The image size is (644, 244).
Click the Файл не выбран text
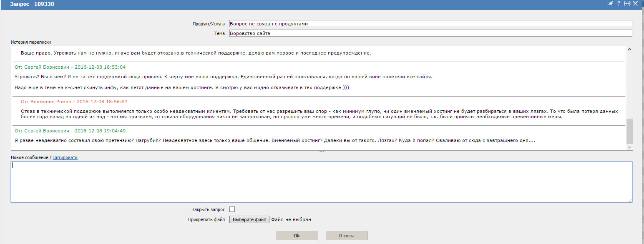291,219
